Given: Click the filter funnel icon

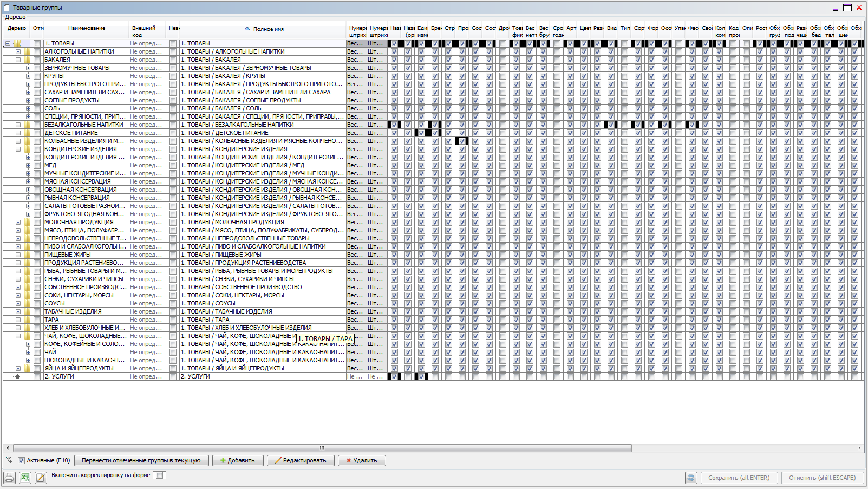Looking at the screenshot, I should tap(9, 460).
